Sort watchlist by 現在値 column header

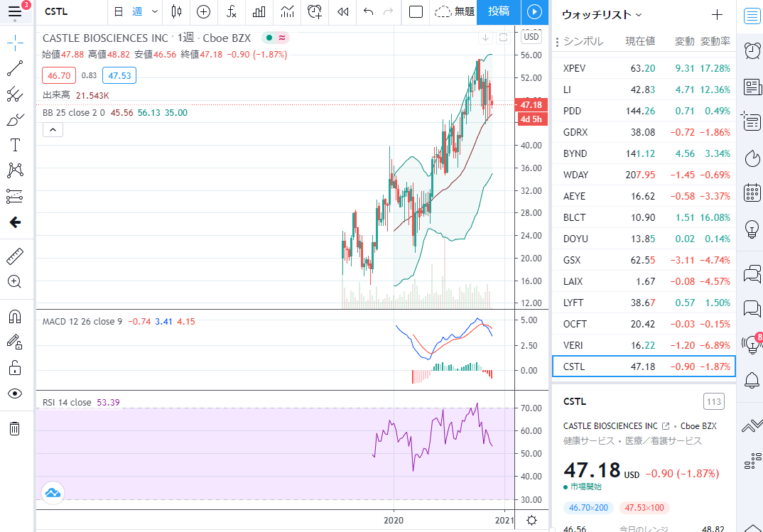coord(640,41)
